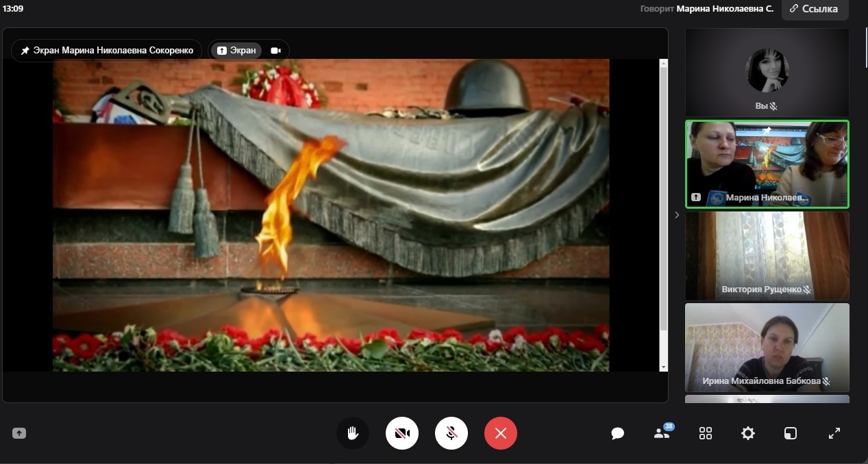Click muted mic icon beside Ирина Михайловна Бабкова

(x=826, y=381)
